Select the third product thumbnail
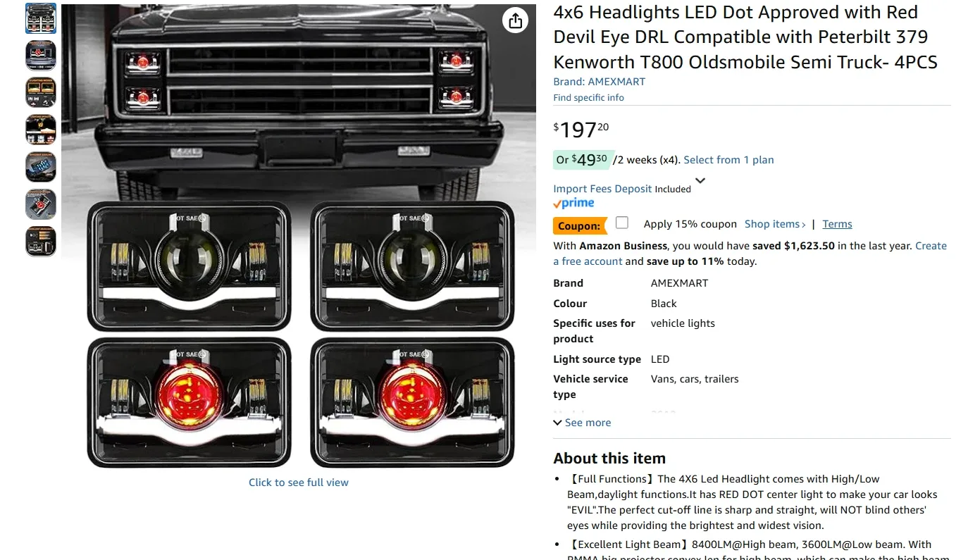The image size is (968, 560). (x=41, y=92)
